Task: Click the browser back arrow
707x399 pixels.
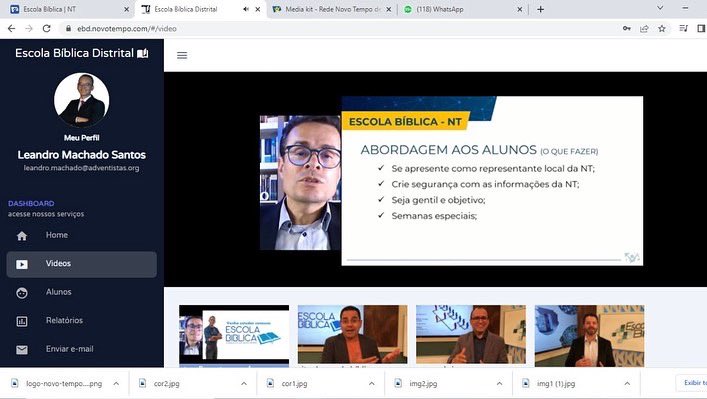Action: [x=11, y=28]
